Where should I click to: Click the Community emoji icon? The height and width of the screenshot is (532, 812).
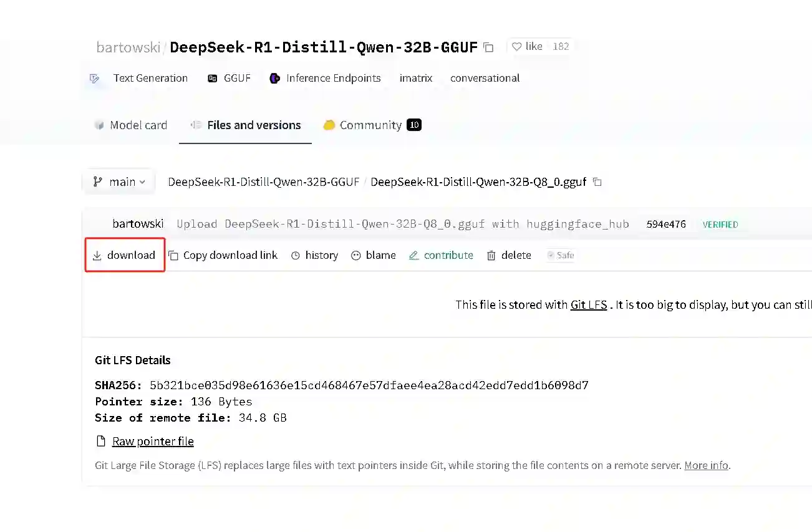[x=329, y=125]
